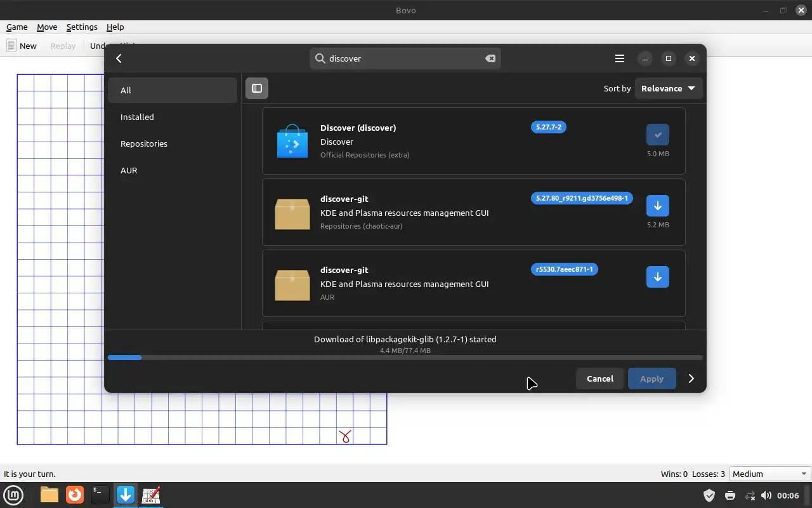This screenshot has width=812, height=508.
Task: Click the Discover shopping bag icon
Action: (292, 141)
